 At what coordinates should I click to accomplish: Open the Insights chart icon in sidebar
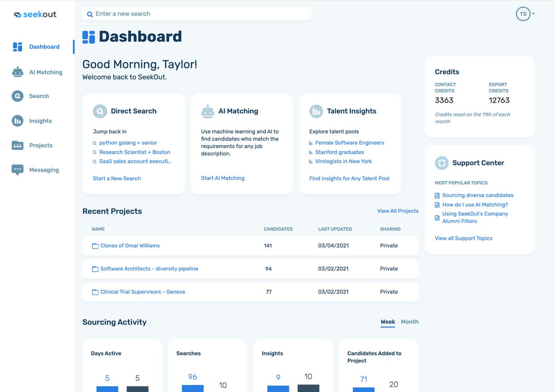pos(17,121)
